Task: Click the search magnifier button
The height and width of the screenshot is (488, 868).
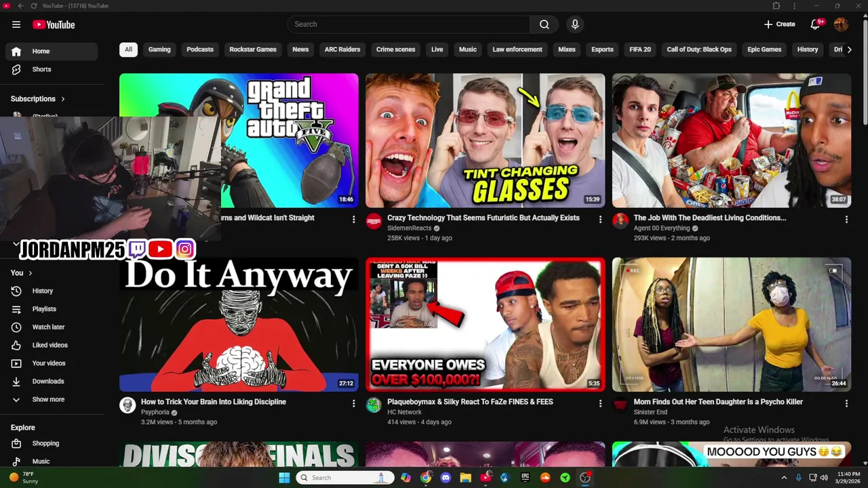Action: [544, 24]
